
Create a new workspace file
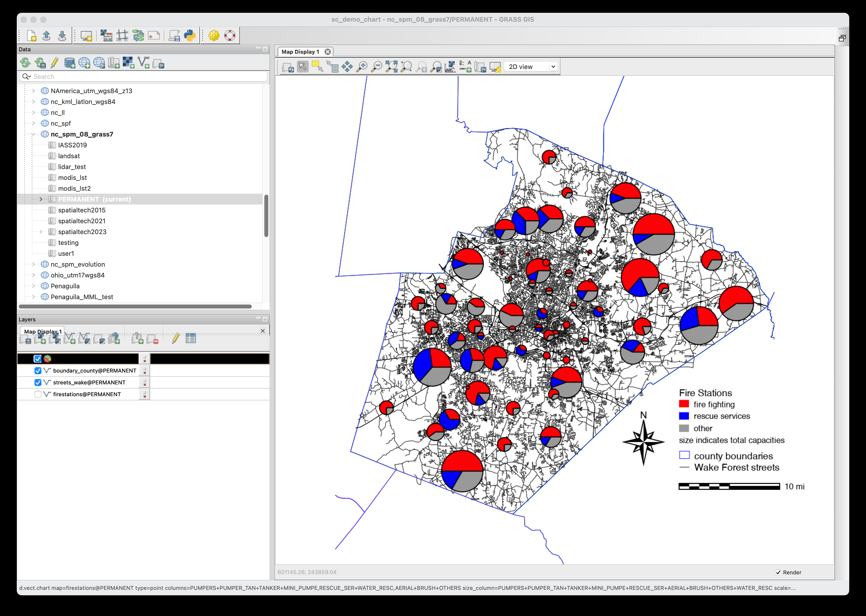[x=31, y=36]
